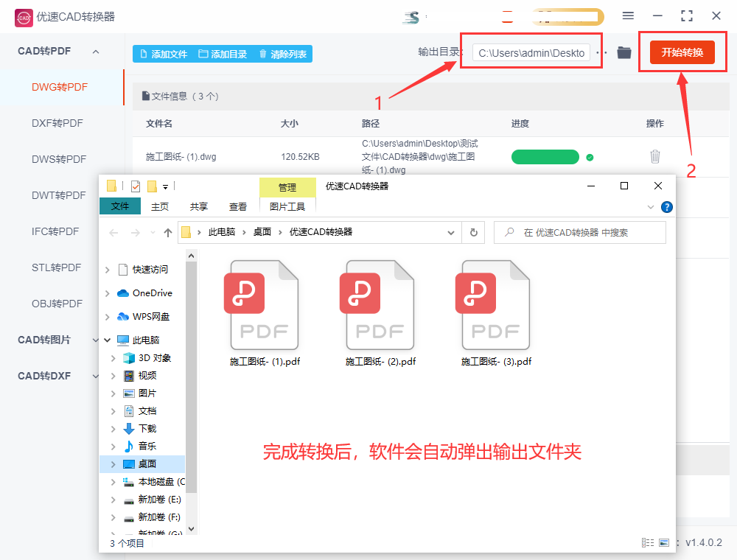
Task: Click the green completed checkmark for 施工图纸- (1).dwg
Action: click(590, 158)
